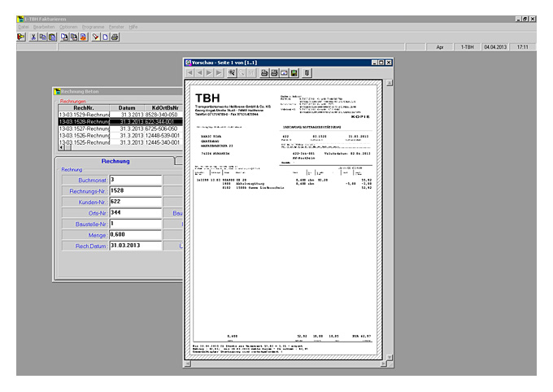Go to last page in Vorschau toolbar
Image resolution: width=553 pixels, height=392 pixels.
(x=219, y=72)
